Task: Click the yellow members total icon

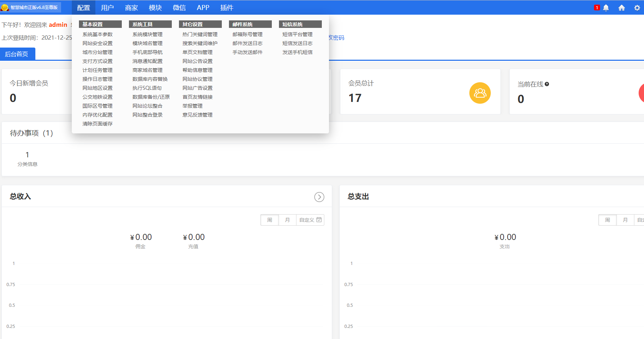Action: point(480,93)
